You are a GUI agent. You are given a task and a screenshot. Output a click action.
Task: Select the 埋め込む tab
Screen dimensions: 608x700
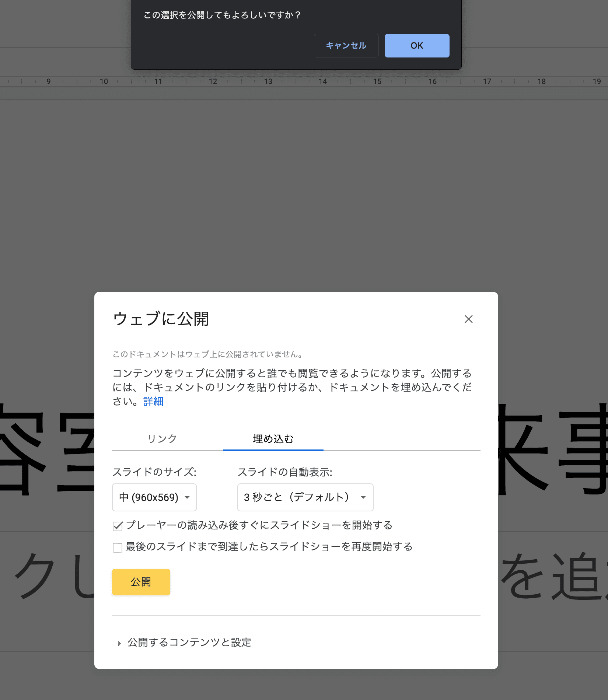[273, 439]
